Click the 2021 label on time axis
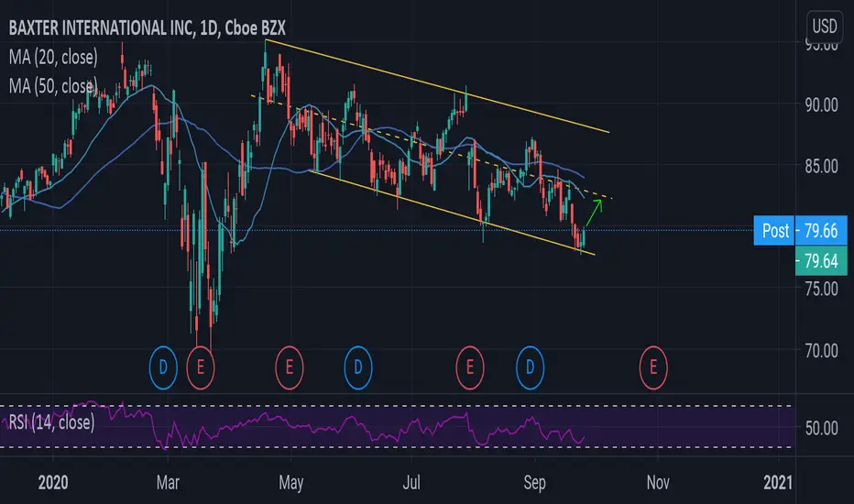The width and height of the screenshot is (854, 504). (x=778, y=482)
